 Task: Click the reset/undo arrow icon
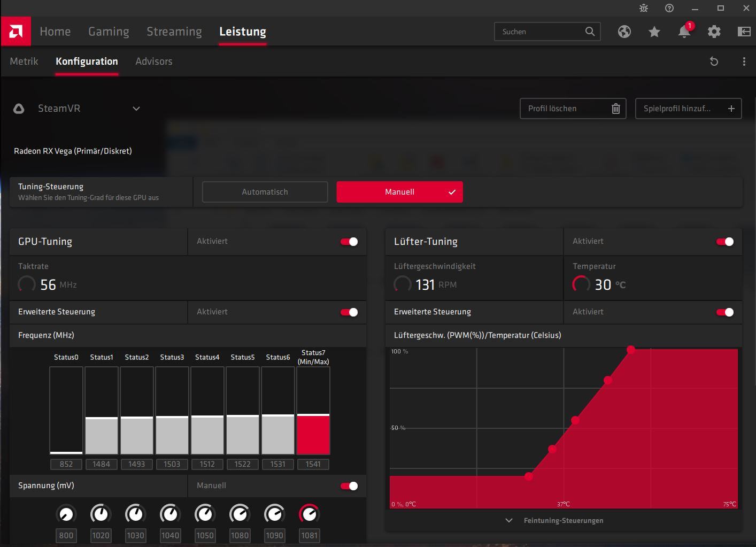point(714,61)
